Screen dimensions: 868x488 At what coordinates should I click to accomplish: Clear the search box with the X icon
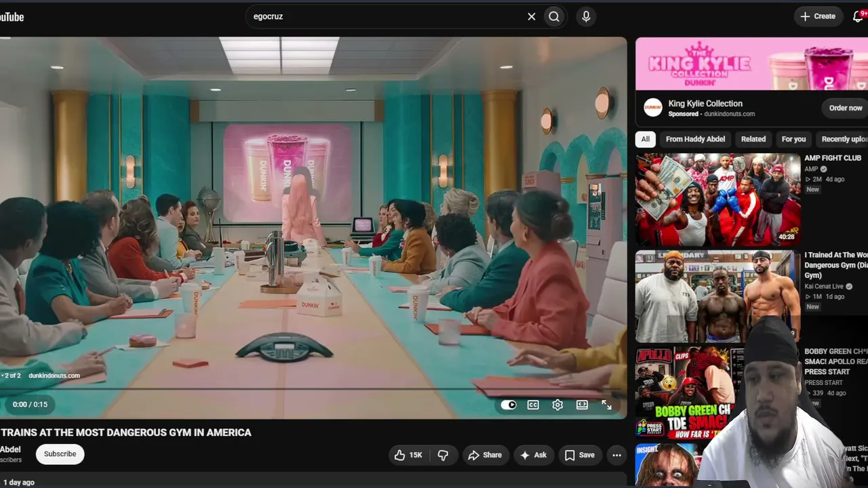pyautogui.click(x=532, y=16)
